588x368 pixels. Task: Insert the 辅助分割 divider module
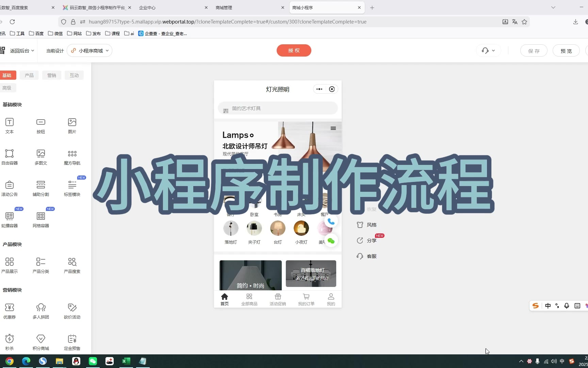(41, 188)
